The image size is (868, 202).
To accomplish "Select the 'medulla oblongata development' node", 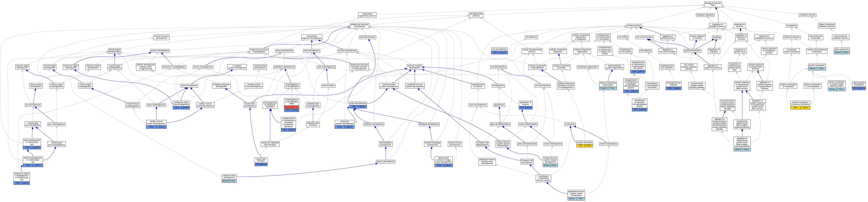I will [432, 144].
